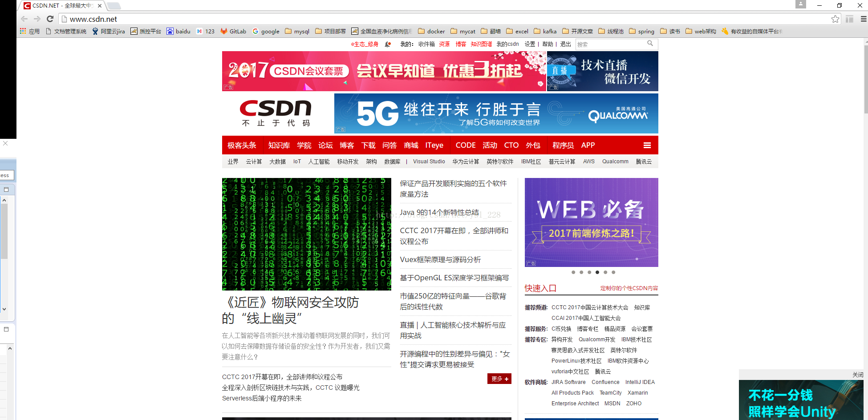Select 人工智能 in the sub-navigation
This screenshot has height=420, width=868.
[x=319, y=162]
